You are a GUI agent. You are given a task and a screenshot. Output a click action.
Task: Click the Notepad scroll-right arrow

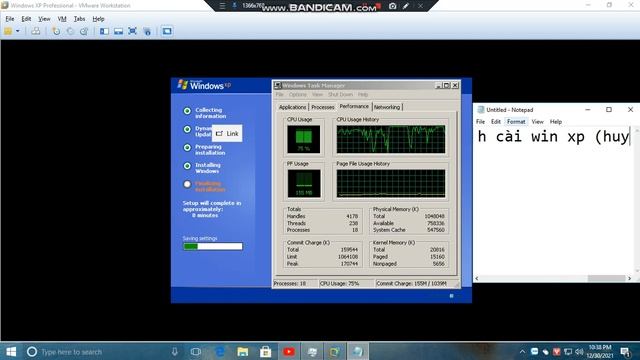pos(629,278)
